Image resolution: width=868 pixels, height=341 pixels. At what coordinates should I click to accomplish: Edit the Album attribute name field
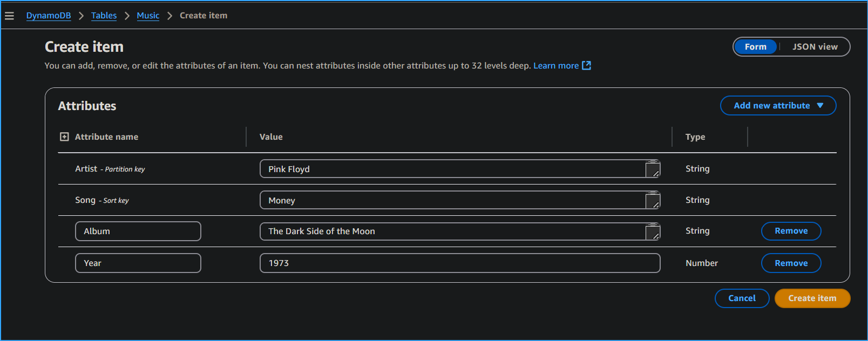pos(138,231)
